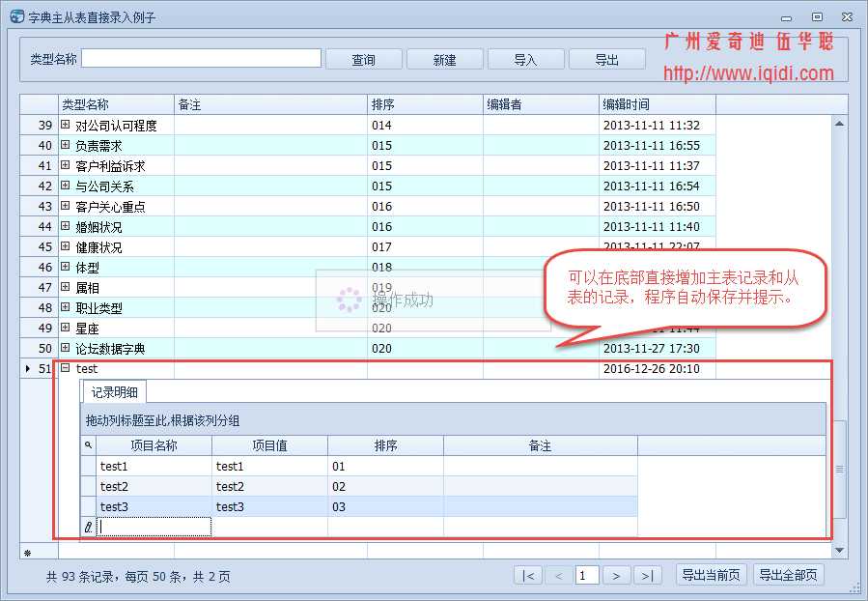Collapse the test row details

66,368
